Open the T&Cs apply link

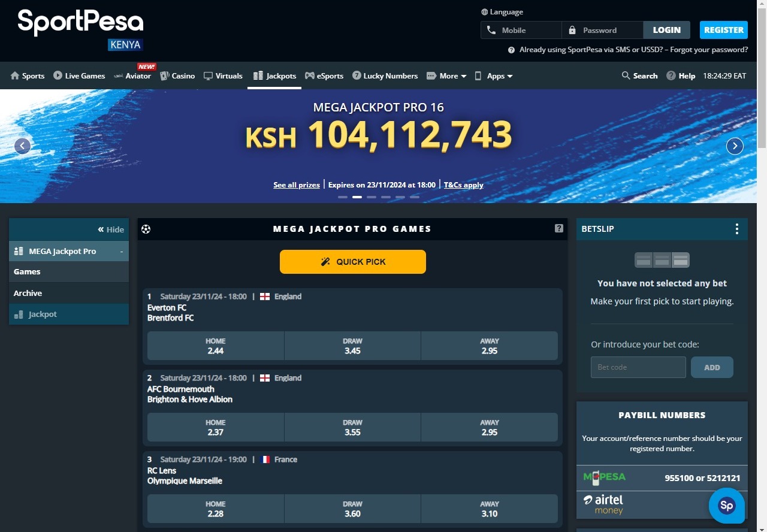463,185
